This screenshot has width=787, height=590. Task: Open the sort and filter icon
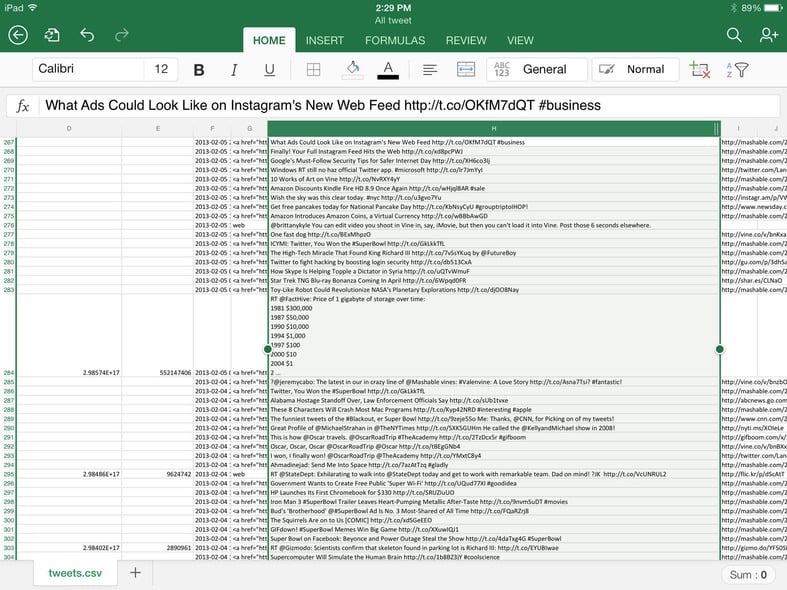click(x=737, y=70)
